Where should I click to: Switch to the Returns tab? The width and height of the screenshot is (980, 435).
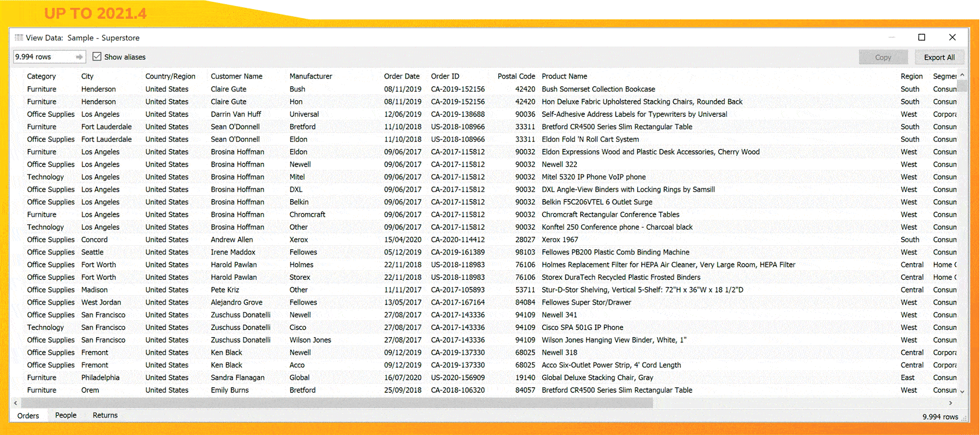[x=105, y=416]
